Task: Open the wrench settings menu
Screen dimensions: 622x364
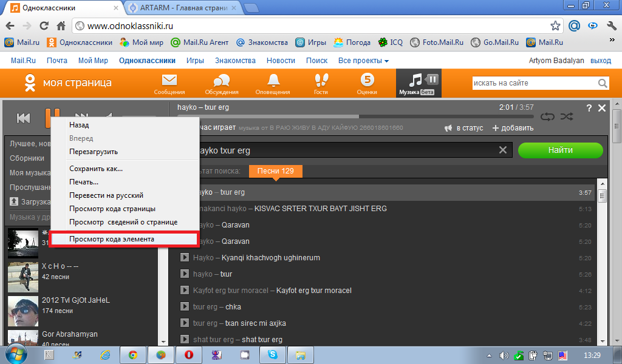Action: 611,26
